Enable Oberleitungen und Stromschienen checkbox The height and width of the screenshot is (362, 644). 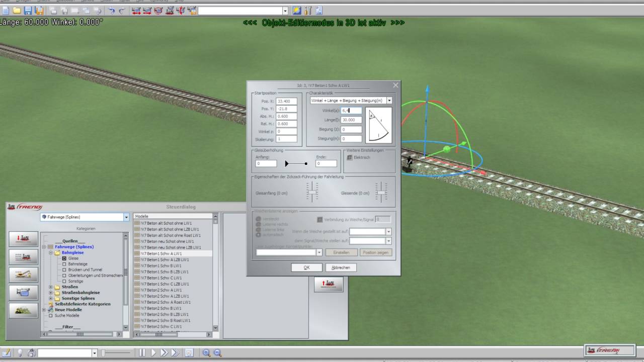coord(64,276)
